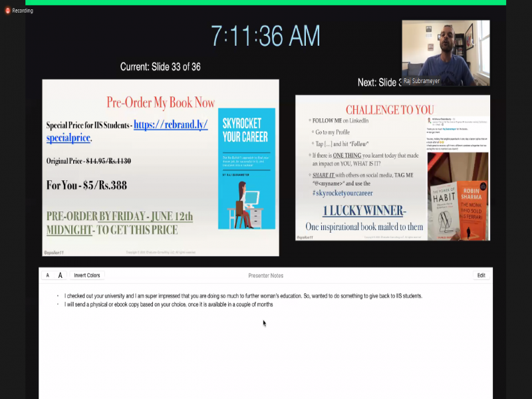The height and width of the screenshot is (399, 532).
Task: Decrease presenter notes font with small A
Action: click(x=47, y=275)
